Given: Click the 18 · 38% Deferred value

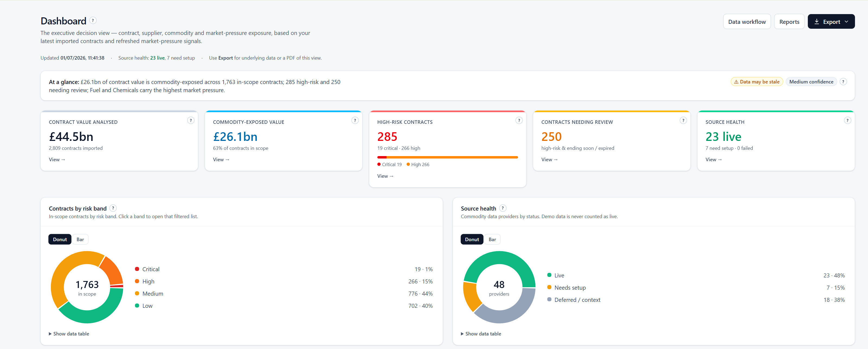Looking at the screenshot, I should pos(834,299).
